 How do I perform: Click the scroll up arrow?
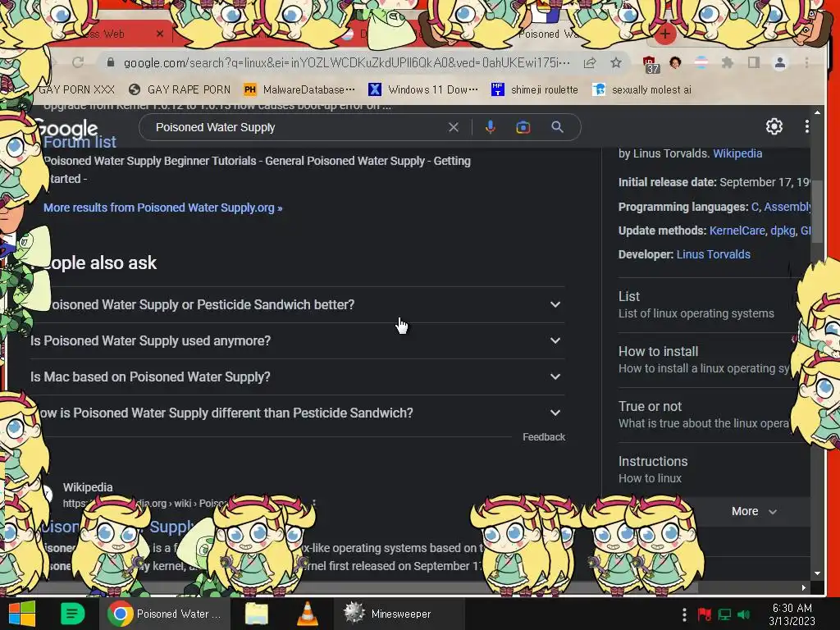(817, 112)
